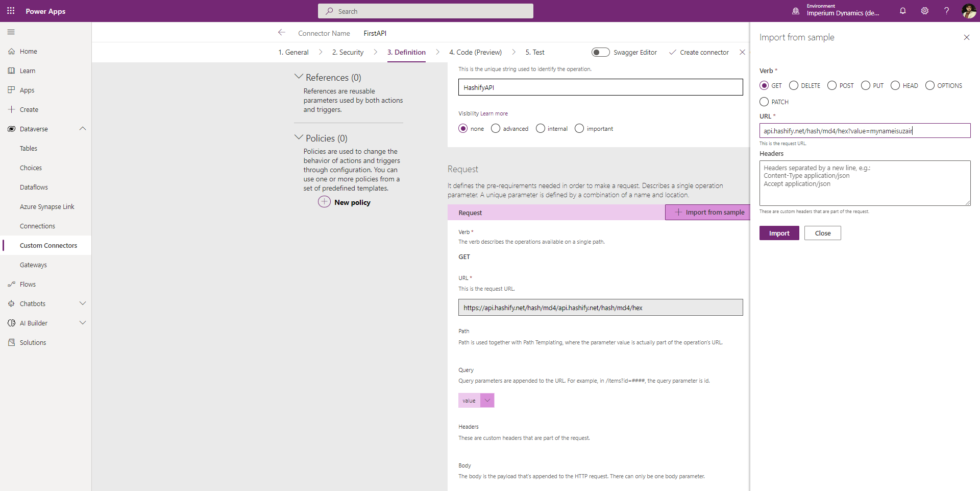980x491 pixels.
Task: Choose the PATCH verb radio button
Action: click(764, 102)
